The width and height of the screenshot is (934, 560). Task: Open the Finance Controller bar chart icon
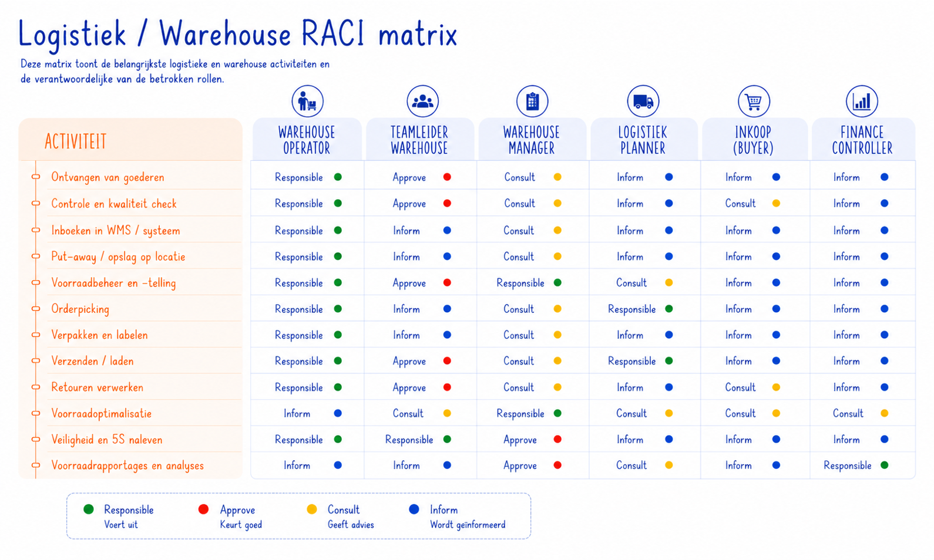pos(862,102)
